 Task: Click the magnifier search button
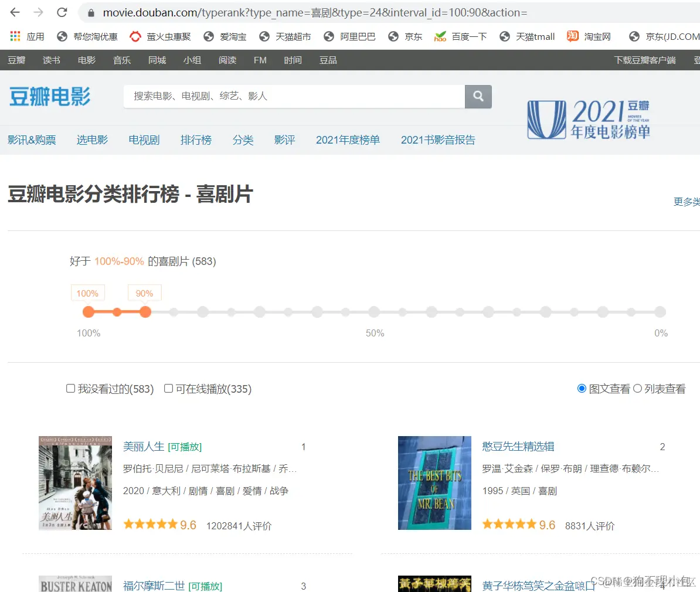tap(478, 97)
